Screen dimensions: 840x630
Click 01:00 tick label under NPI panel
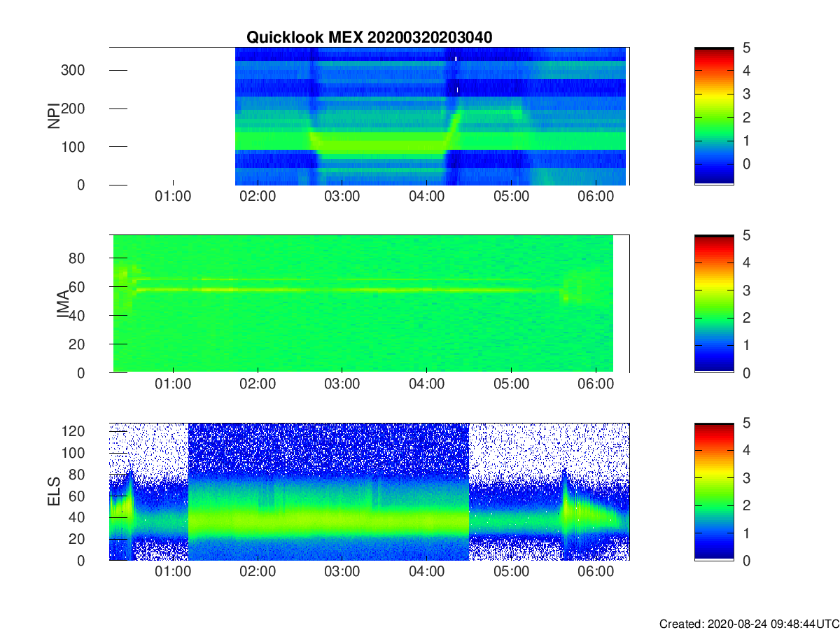pos(173,197)
